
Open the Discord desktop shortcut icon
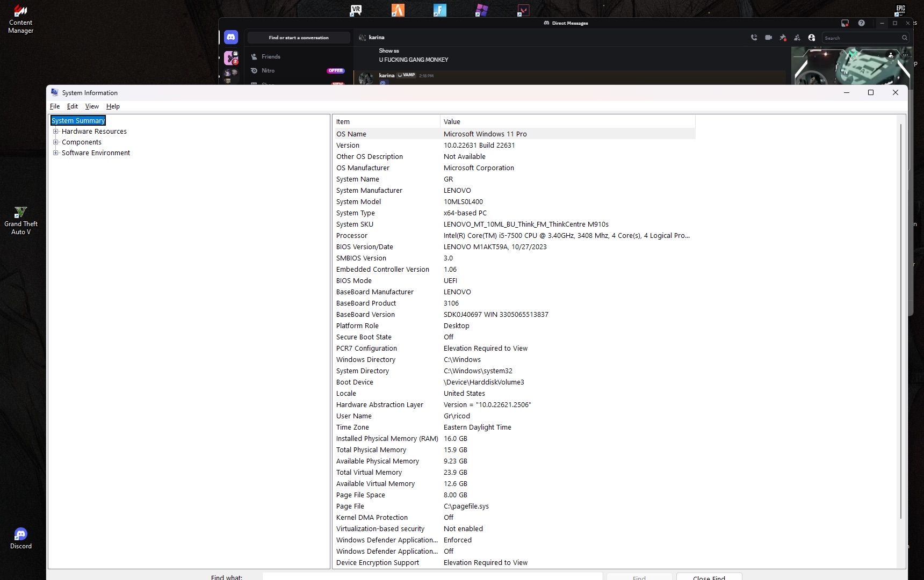coord(21,539)
